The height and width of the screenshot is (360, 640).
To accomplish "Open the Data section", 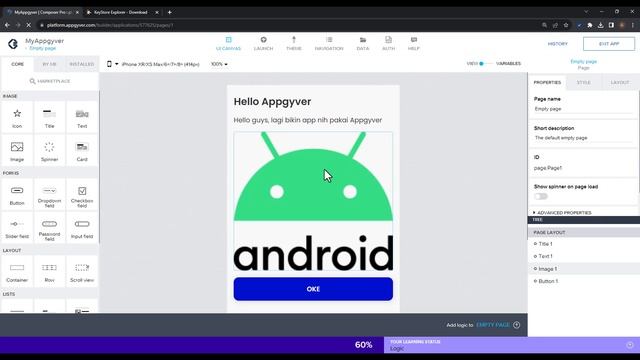I will 362,44.
